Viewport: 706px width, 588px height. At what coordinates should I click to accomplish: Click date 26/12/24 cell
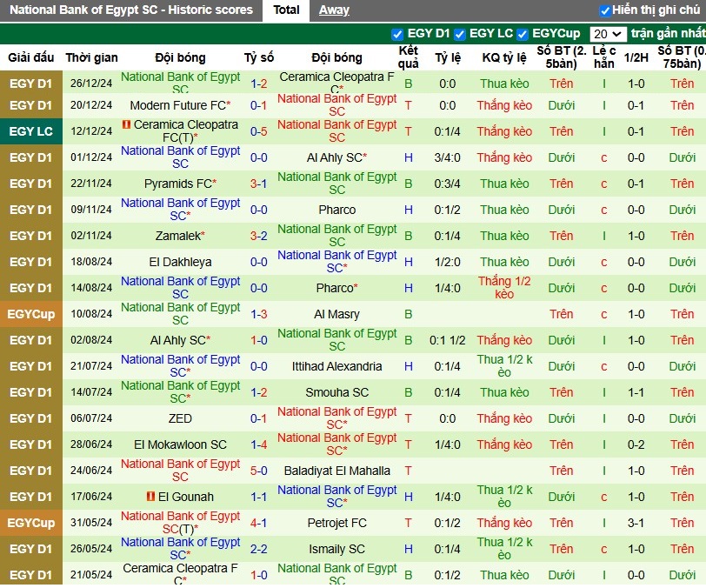(91, 84)
